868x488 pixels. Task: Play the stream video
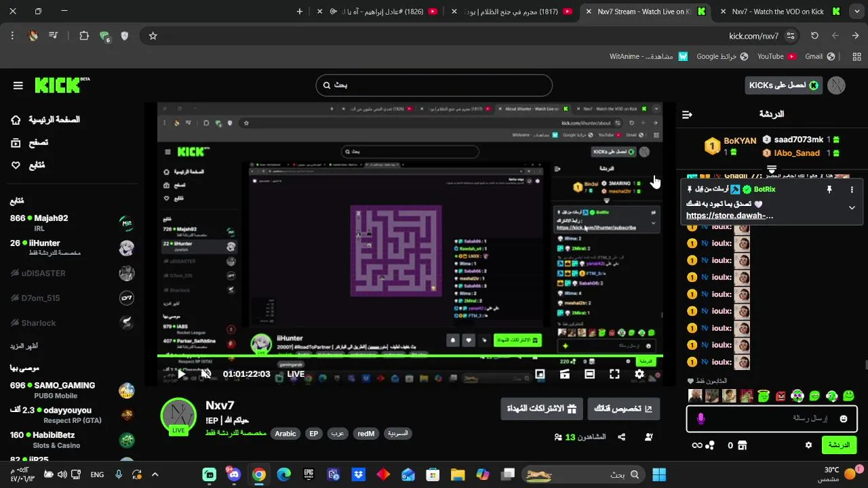181,373
